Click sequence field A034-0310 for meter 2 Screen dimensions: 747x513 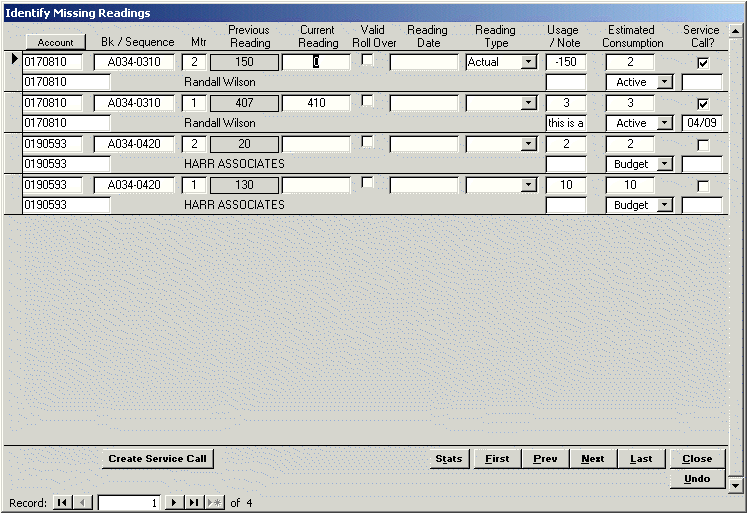134,62
